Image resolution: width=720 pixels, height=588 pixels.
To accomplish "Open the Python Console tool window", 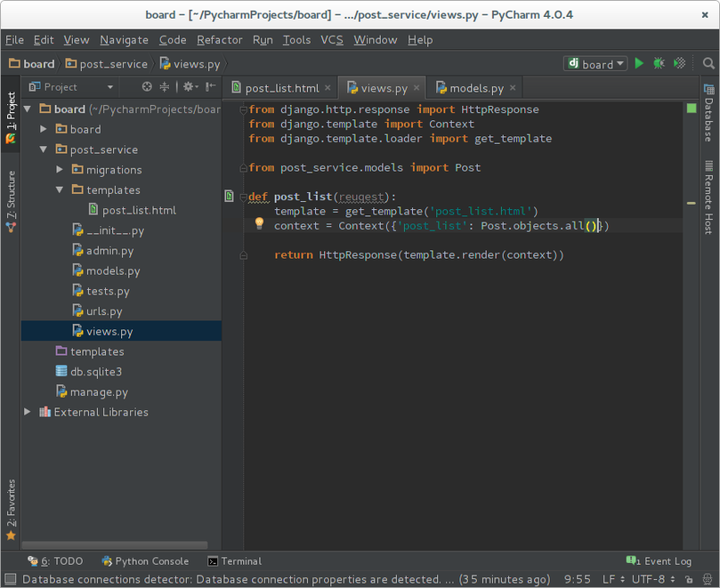I will [x=146, y=561].
